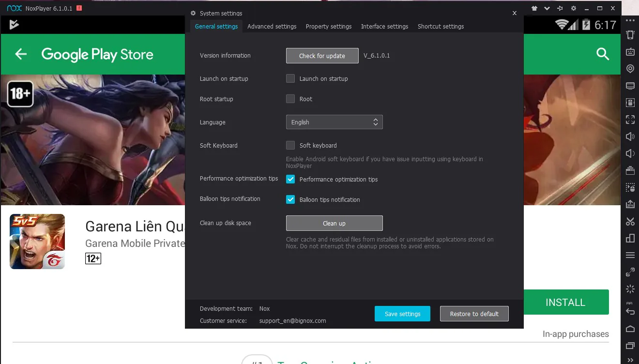This screenshot has height=364, width=639.
Task: Open the skin theme shirt icon
Action: (534, 8)
